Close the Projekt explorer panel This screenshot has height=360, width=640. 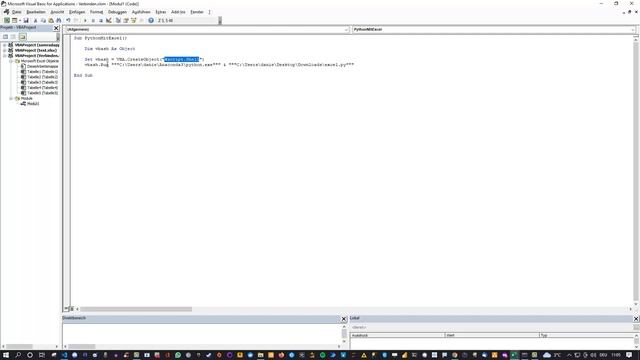(x=56, y=28)
